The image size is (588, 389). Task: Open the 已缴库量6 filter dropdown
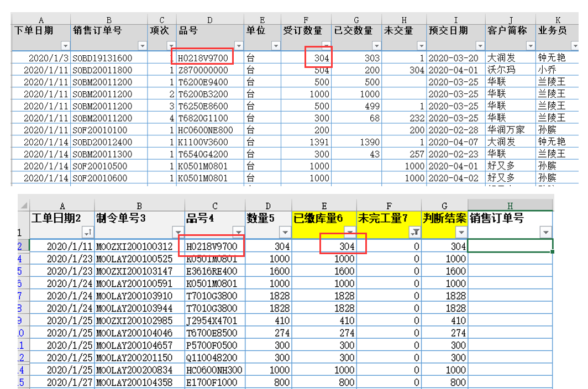click(350, 232)
